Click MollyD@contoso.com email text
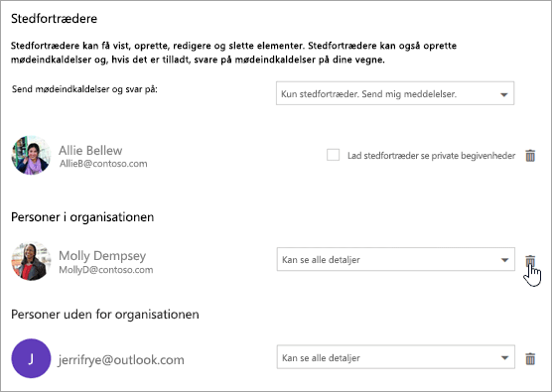 click(x=106, y=270)
